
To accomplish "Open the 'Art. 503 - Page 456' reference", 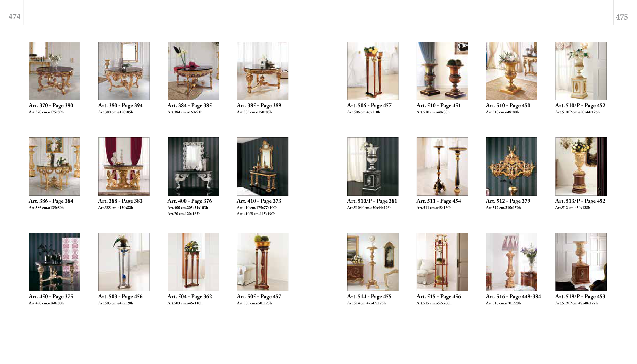I will click(x=120, y=296).
